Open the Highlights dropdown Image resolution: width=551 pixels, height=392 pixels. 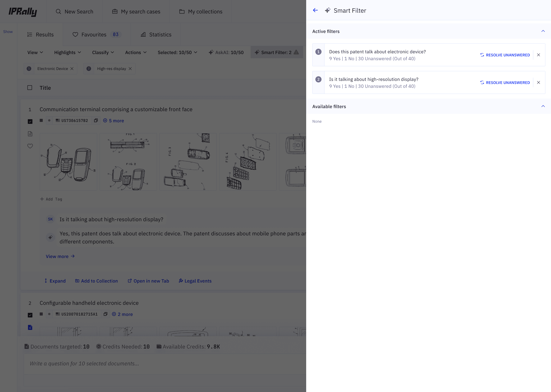coord(67,52)
